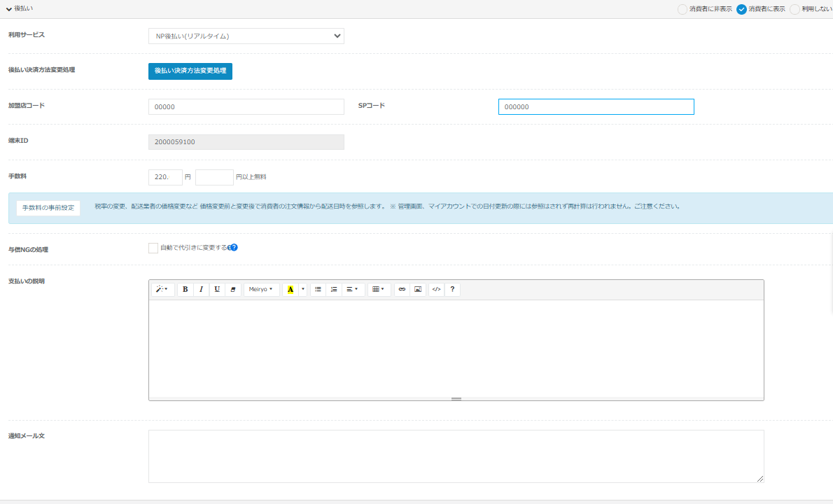Click the 後払い決済方法変更処理 button
833x504 pixels.
190,71
